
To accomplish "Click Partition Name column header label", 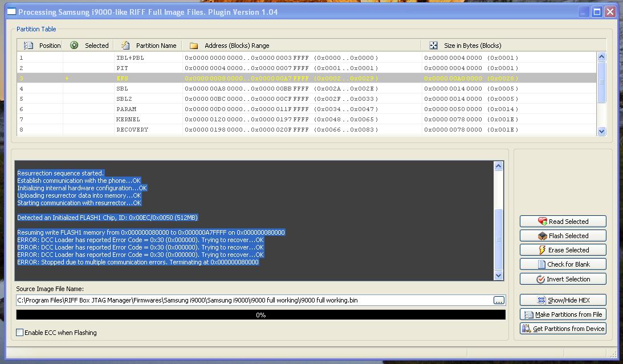I will pyautogui.click(x=156, y=46).
